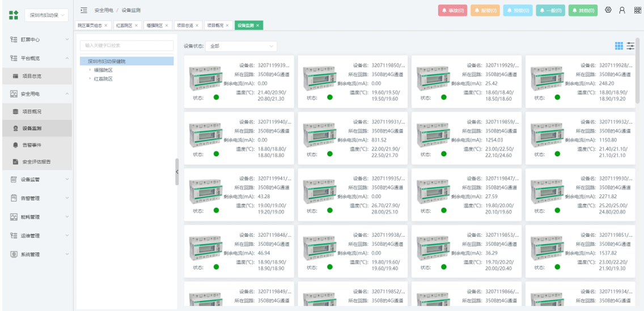This screenshot has height=311, width=644.
Task: Click green status dot of device 3207119938
Action: (x=330, y=267)
